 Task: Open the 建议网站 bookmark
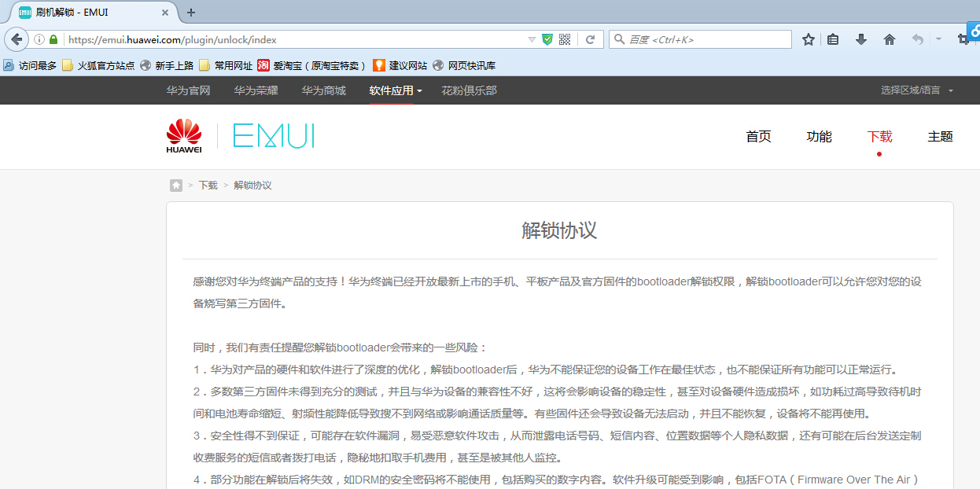[400, 65]
